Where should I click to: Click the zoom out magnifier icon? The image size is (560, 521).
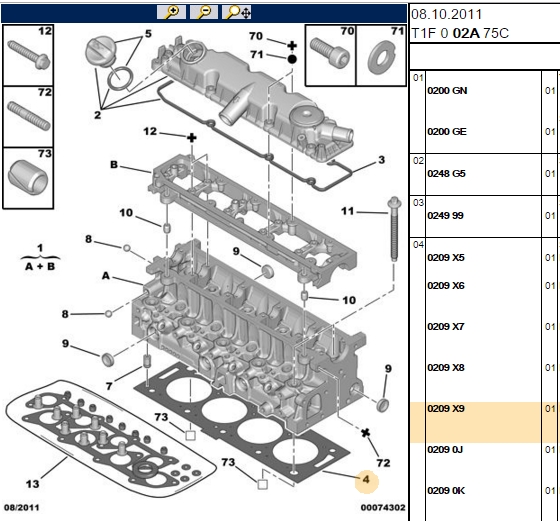pyautogui.click(x=204, y=12)
